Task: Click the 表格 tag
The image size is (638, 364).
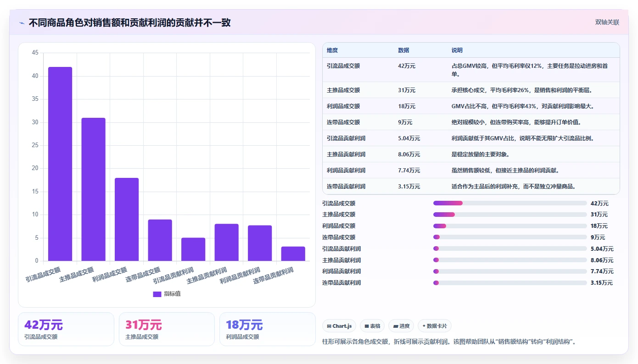Action: pos(372,326)
